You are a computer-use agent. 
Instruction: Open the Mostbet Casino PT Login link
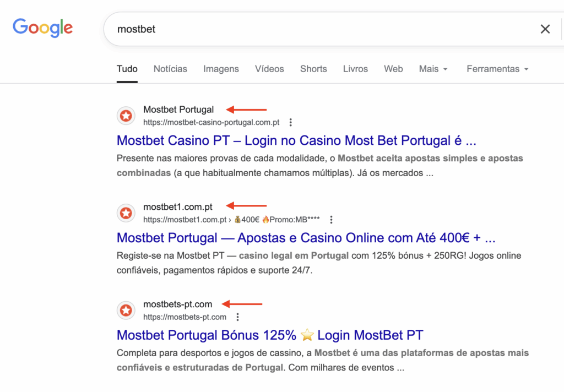click(x=296, y=141)
